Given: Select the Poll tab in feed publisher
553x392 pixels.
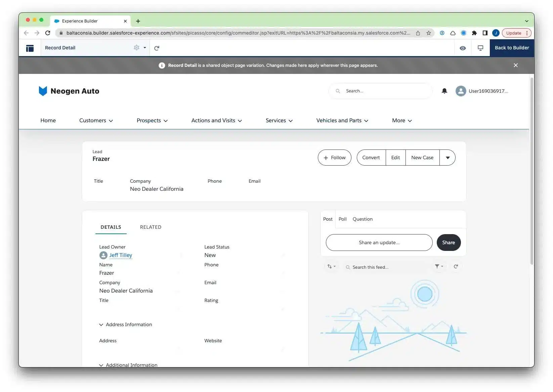Looking at the screenshot, I should point(342,219).
